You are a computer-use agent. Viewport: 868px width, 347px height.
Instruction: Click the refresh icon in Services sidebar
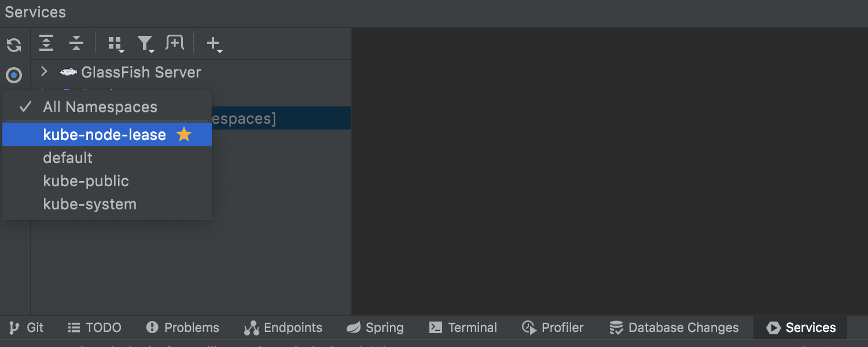tap(14, 45)
